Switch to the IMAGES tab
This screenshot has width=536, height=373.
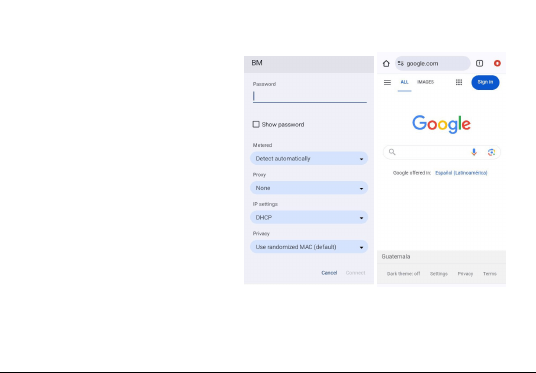point(425,82)
